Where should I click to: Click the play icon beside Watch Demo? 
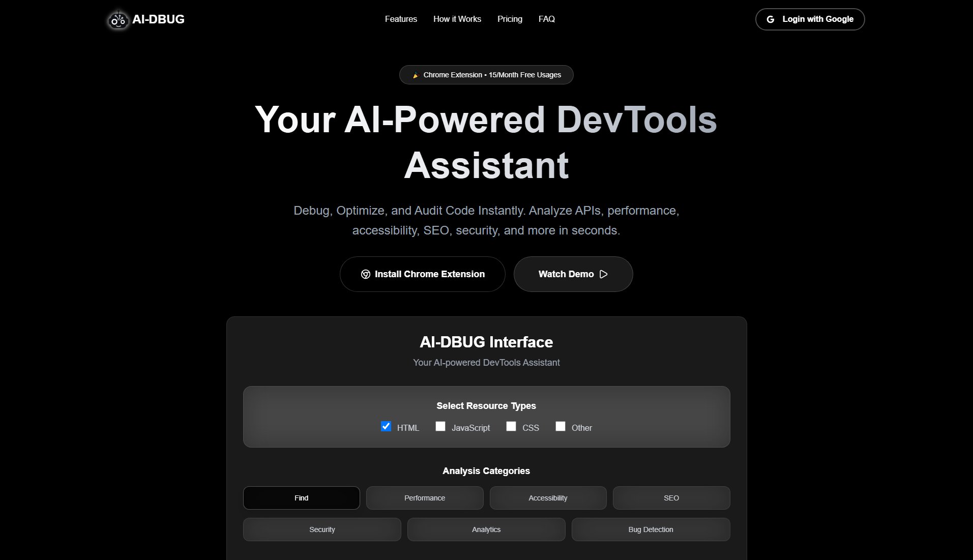coord(604,274)
